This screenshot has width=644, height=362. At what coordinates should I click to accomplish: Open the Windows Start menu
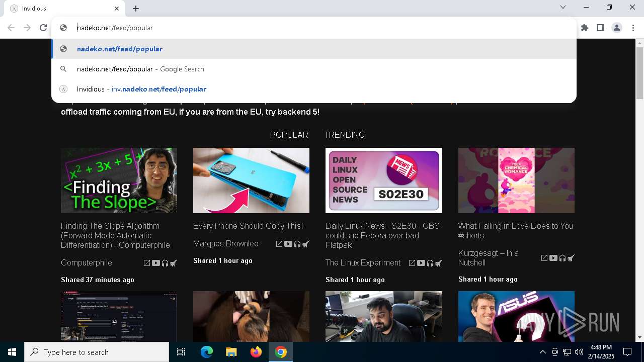[12, 352]
